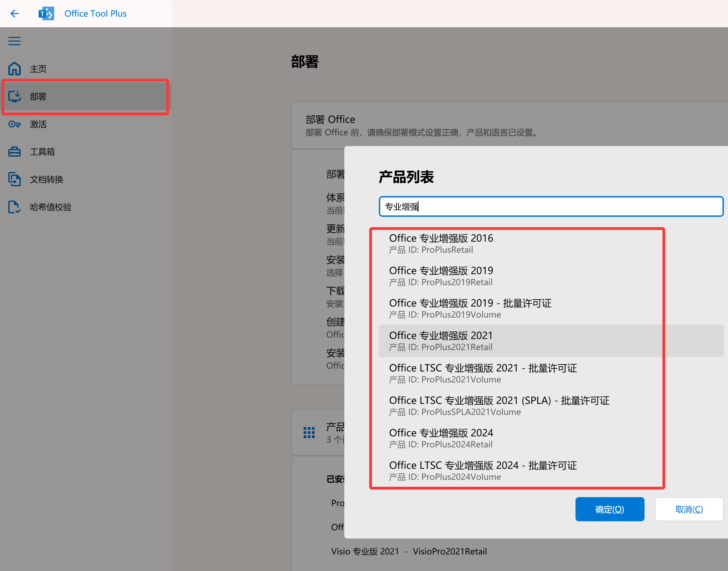This screenshot has width=728, height=571.
Task: Click the 部署 Office card heading
Action: click(x=330, y=119)
